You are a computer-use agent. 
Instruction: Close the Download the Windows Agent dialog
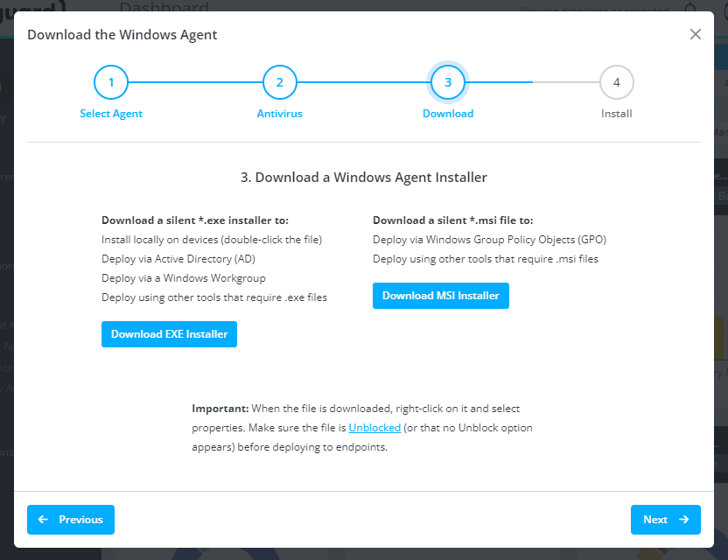pyautogui.click(x=695, y=34)
